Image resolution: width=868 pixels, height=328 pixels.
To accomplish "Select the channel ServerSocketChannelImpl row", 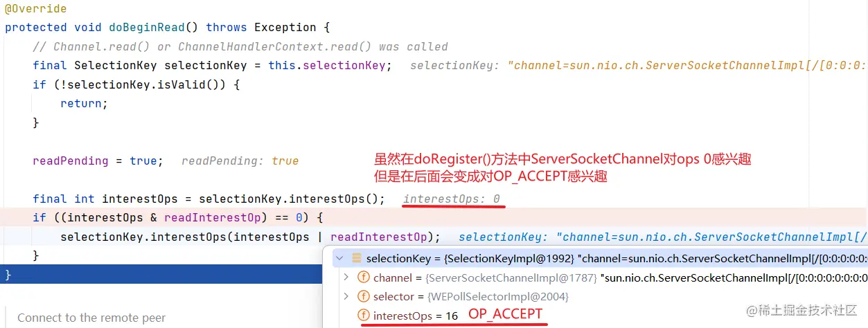I will click(485, 277).
